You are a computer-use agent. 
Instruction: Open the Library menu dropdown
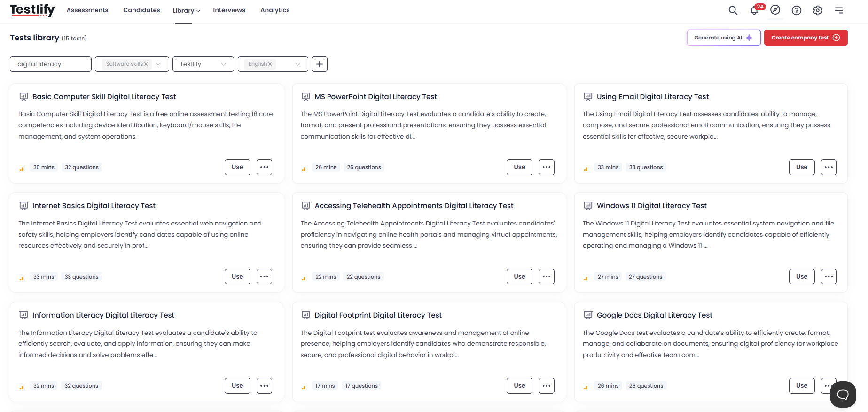coord(186,10)
